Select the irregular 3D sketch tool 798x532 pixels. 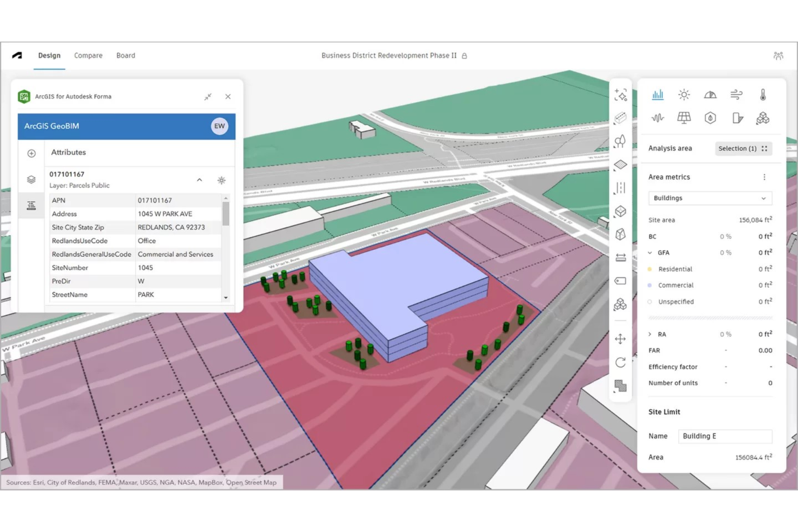[x=620, y=234]
